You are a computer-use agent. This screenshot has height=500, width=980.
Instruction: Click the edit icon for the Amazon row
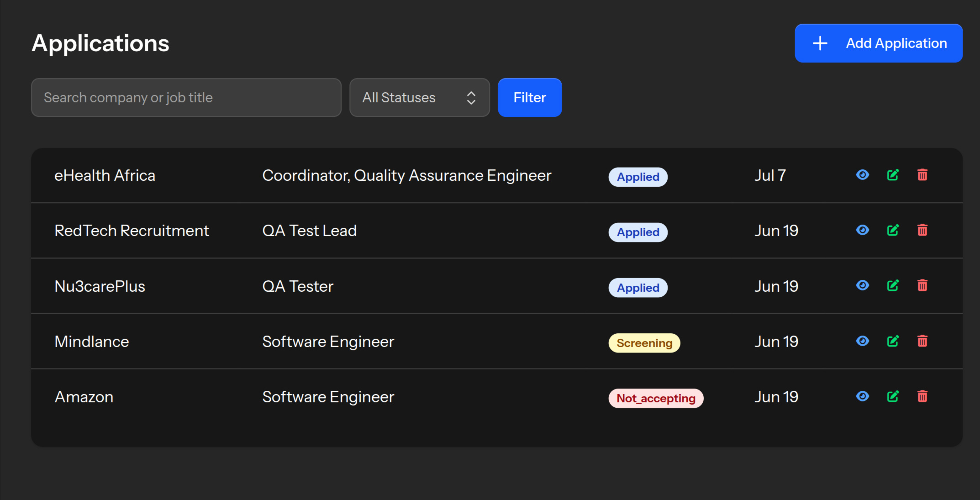tap(893, 396)
